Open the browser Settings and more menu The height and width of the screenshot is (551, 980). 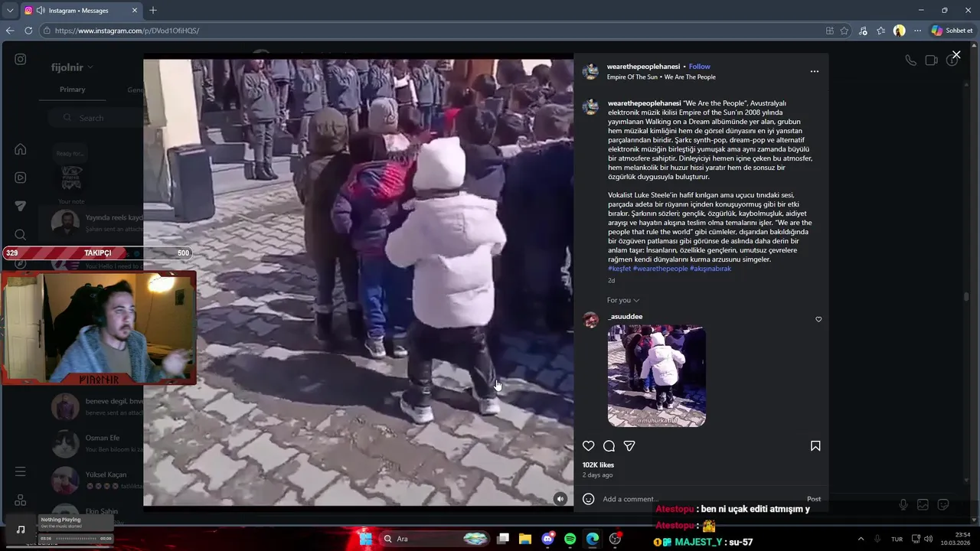click(917, 31)
